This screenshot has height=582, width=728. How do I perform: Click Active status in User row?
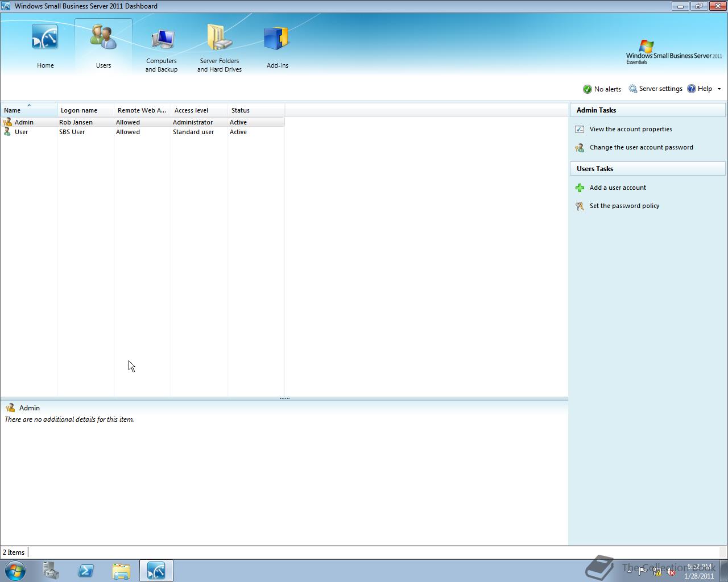[238, 132]
